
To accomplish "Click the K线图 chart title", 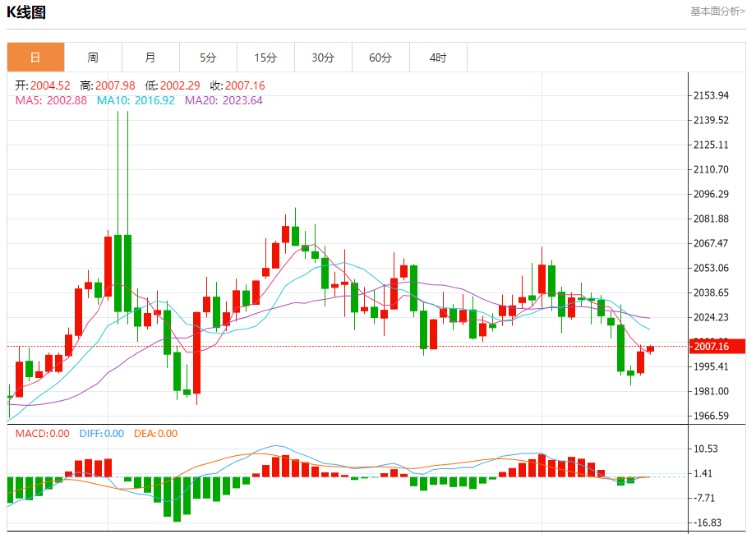I will pyautogui.click(x=26, y=12).
